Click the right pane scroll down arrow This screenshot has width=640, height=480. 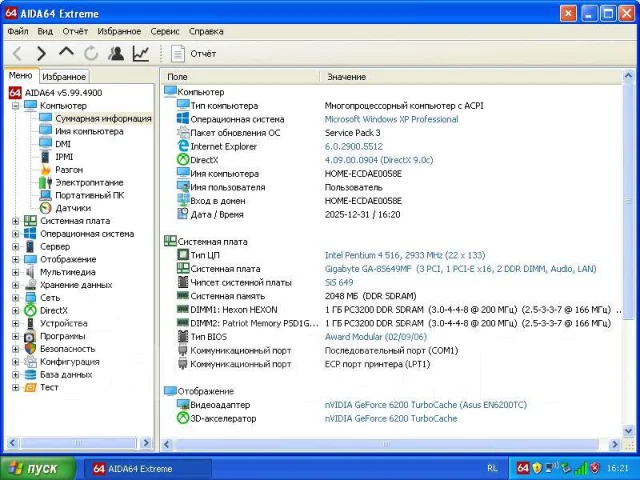pos(628,431)
